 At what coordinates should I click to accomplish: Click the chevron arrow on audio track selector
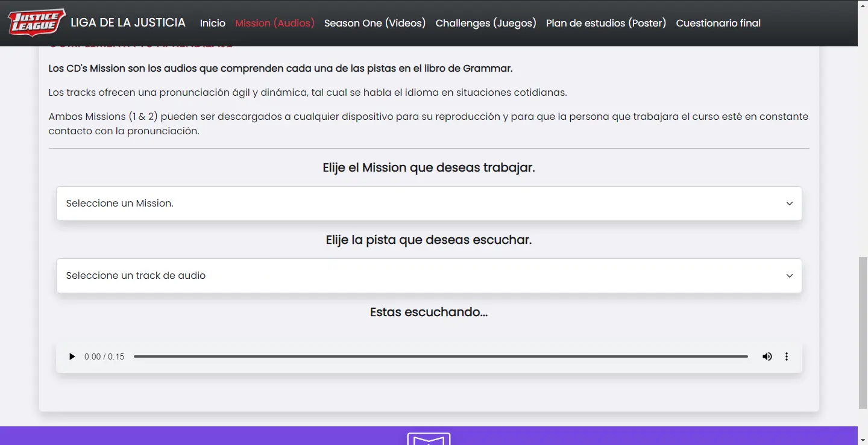tap(789, 276)
